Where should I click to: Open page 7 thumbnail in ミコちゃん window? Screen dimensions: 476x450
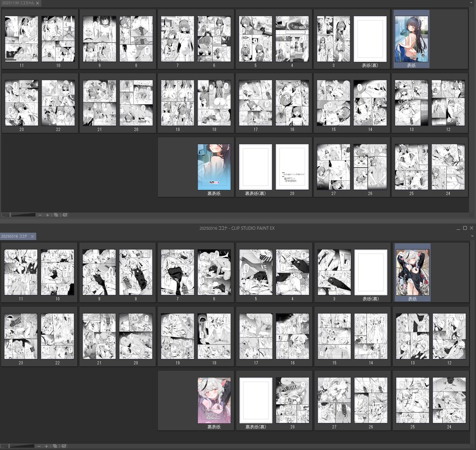point(177,39)
